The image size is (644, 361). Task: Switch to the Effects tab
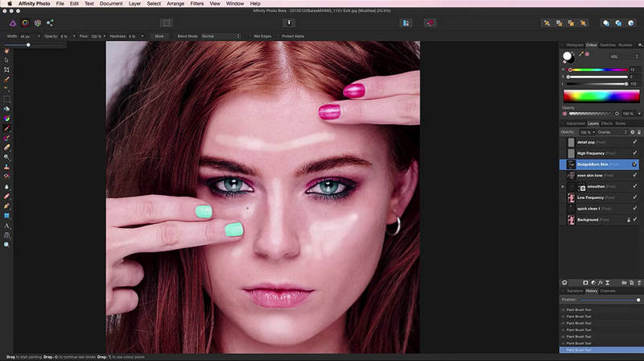tap(606, 123)
